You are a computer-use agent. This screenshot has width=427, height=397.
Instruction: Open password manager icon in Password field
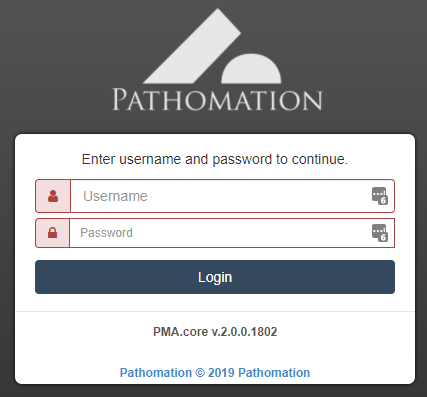tap(380, 233)
